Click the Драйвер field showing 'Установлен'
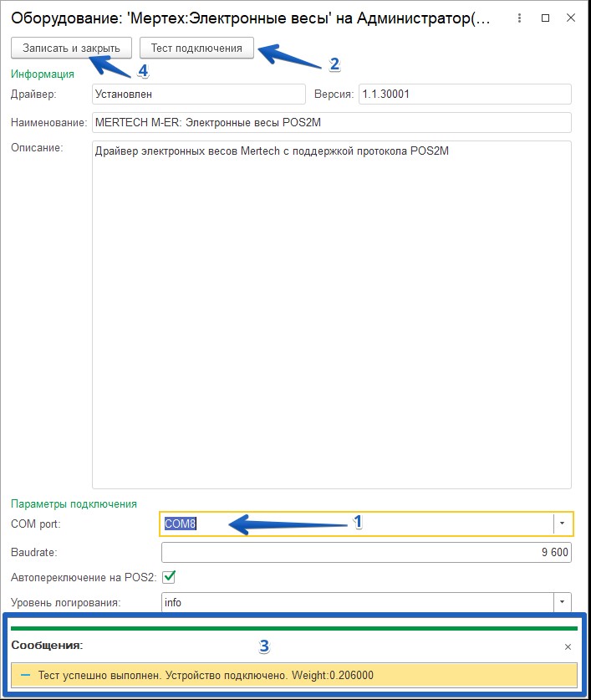Viewport: 591px width, 700px height. [198, 95]
